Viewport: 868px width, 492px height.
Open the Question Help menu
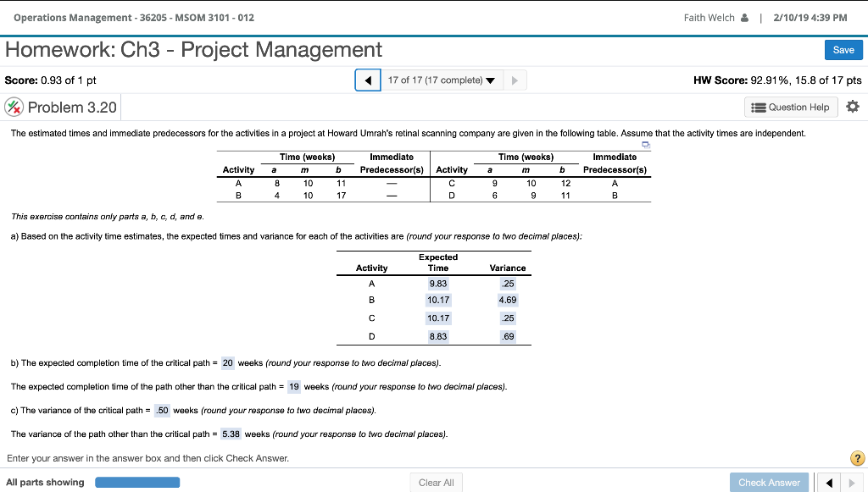[789, 107]
